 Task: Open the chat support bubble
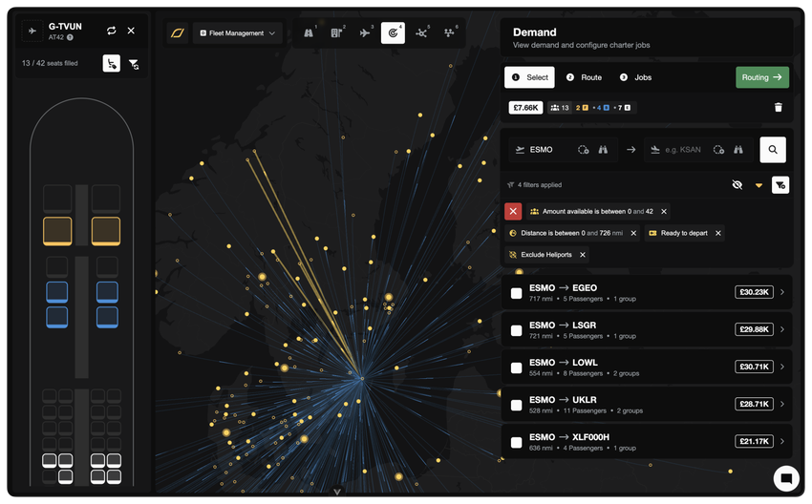click(x=786, y=477)
